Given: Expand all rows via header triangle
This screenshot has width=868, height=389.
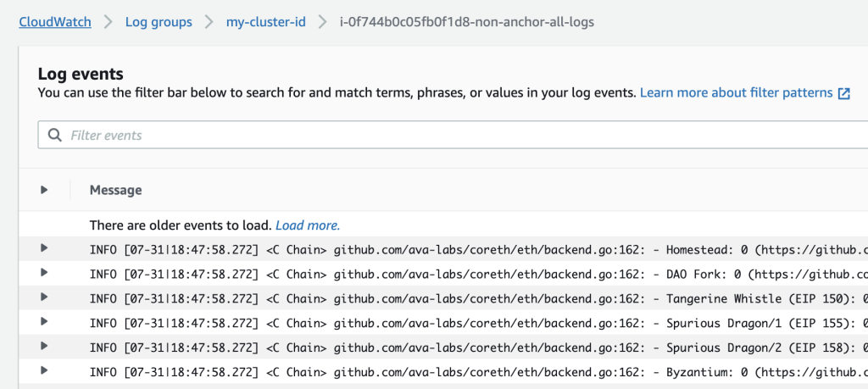Looking at the screenshot, I should click(44, 190).
